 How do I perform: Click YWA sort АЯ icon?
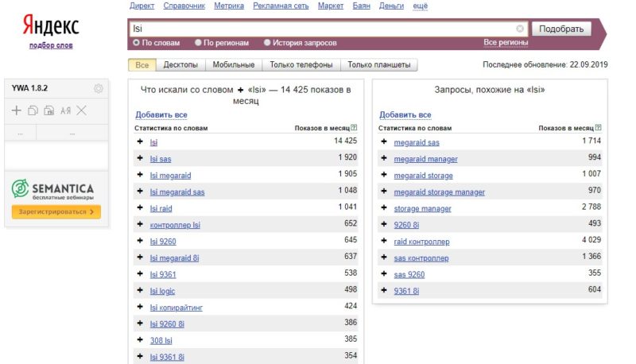pos(65,110)
